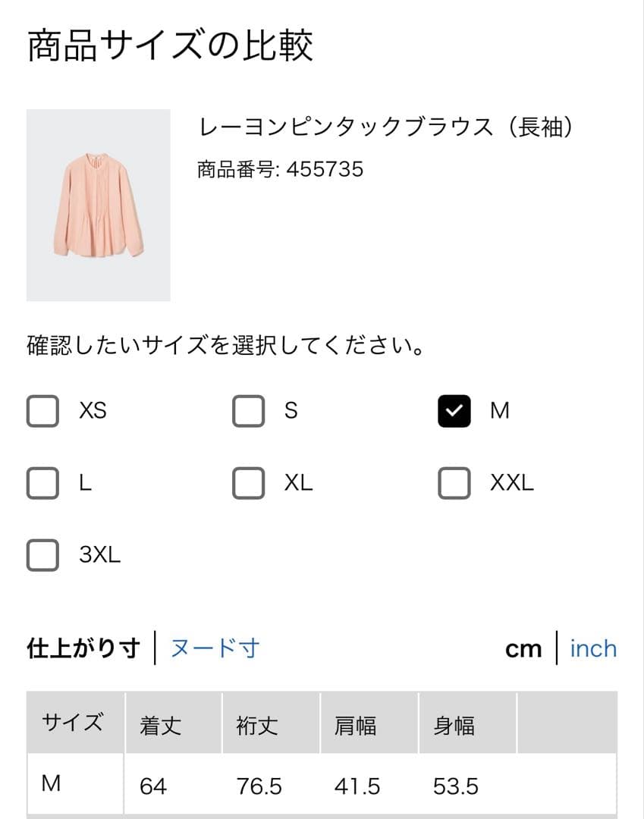Click the M row size cell

click(52, 784)
